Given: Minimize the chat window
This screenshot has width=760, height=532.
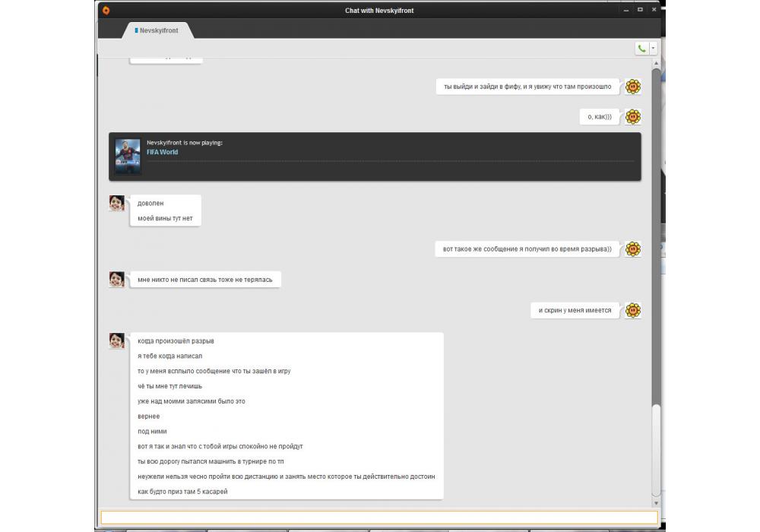Looking at the screenshot, I should click(x=626, y=10).
